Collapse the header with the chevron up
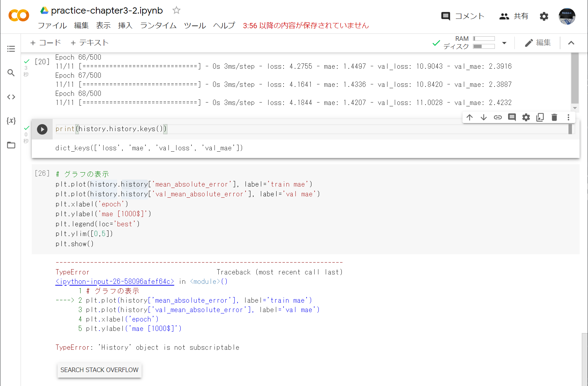This screenshot has height=386, width=588. click(x=571, y=43)
